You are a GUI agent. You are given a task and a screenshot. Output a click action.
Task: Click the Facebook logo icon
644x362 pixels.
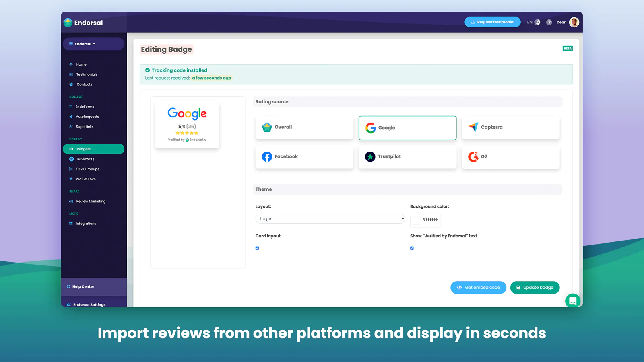[x=267, y=156]
